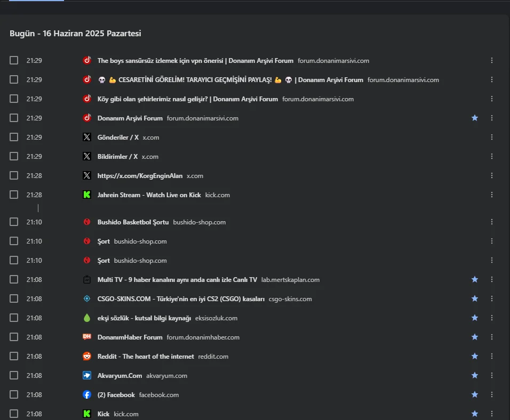
Task: Open the Multi TV canlı izle link
Action: click(177, 280)
